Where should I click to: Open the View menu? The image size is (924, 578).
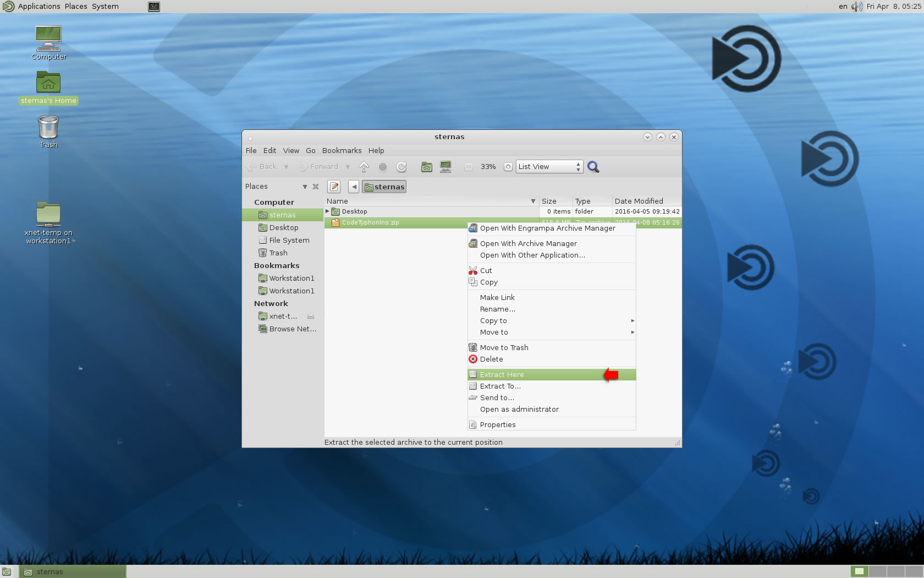click(x=291, y=150)
